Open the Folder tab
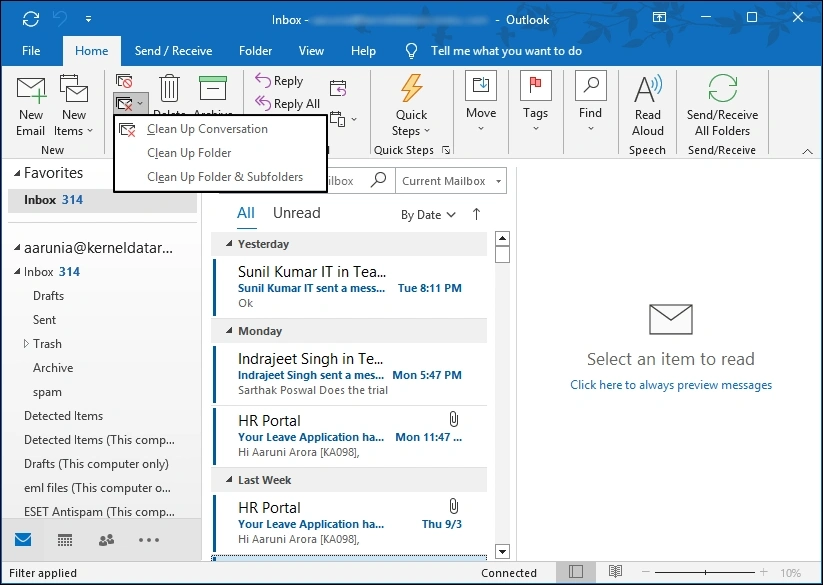Viewport: 823px width, 585px height. tap(255, 51)
